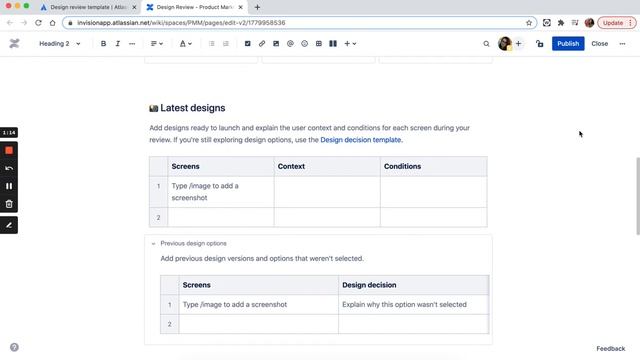640x360 pixels.
Task: Select the Screens header in the Latest designs table
Action: tap(221, 167)
